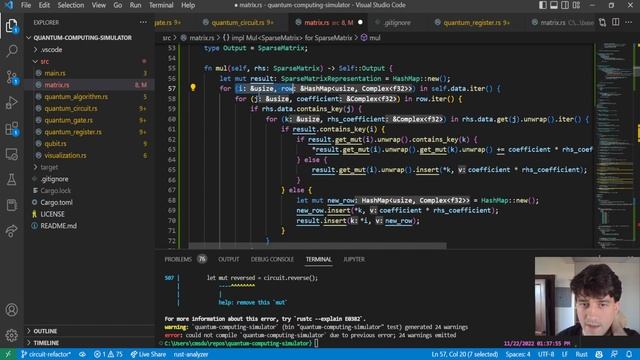Click the split editor right icon

[616, 22]
